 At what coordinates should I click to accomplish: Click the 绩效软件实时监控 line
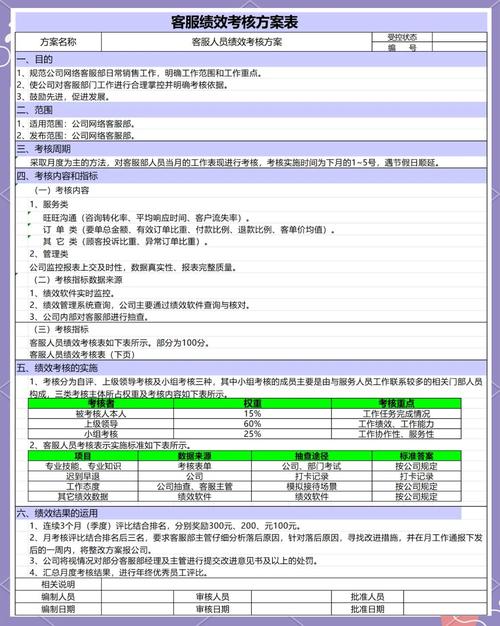pos(72,293)
